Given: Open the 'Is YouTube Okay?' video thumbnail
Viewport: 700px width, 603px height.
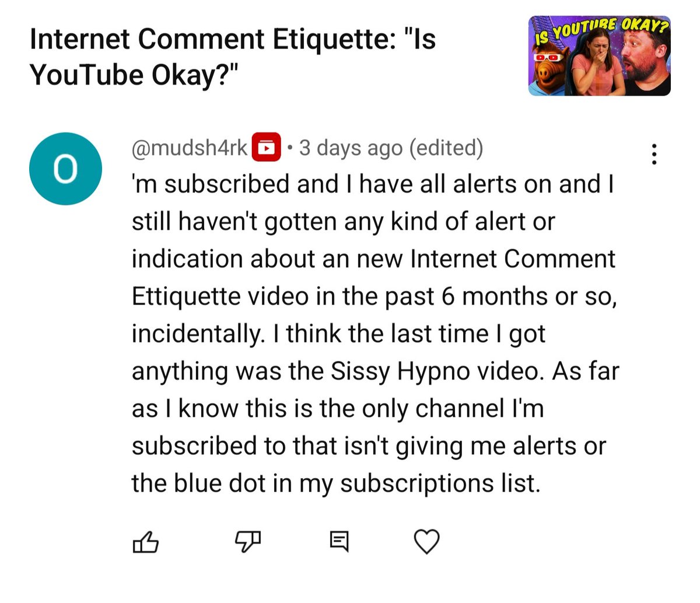Looking at the screenshot, I should [x=600, y=56].
